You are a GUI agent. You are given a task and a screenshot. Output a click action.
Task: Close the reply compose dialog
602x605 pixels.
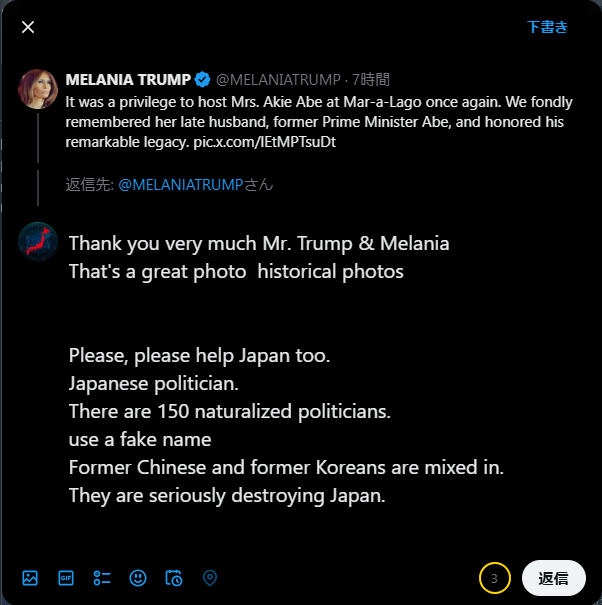point(28,27)
